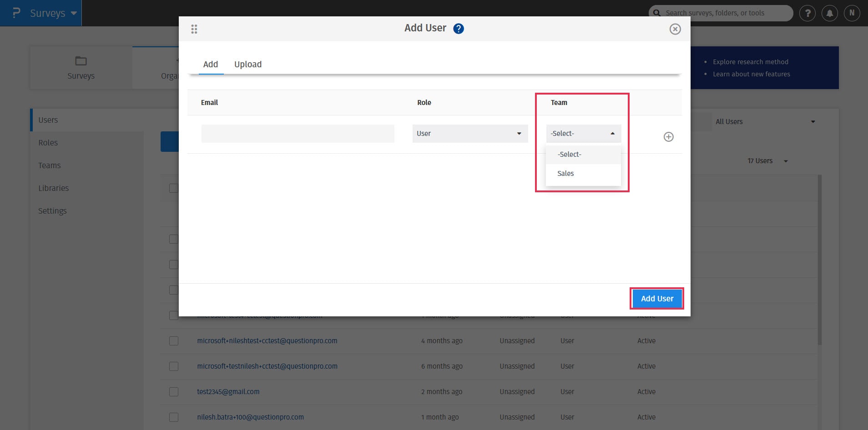This screenshot has width=868, height=430.
Task: Expand the Role dropdown showing User
Action: coord(469,134)
